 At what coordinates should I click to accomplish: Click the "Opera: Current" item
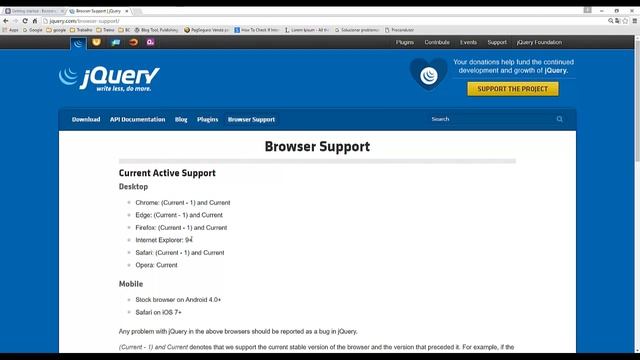[156, 265]
